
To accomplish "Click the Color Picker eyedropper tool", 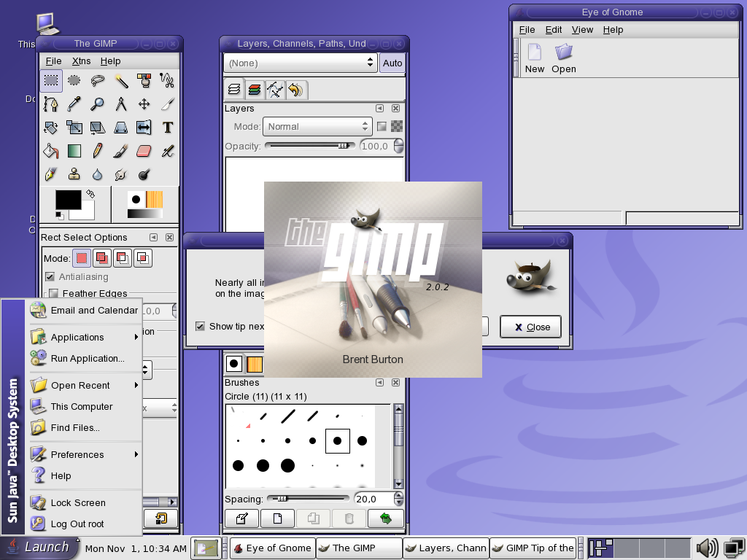I will 74,104.
